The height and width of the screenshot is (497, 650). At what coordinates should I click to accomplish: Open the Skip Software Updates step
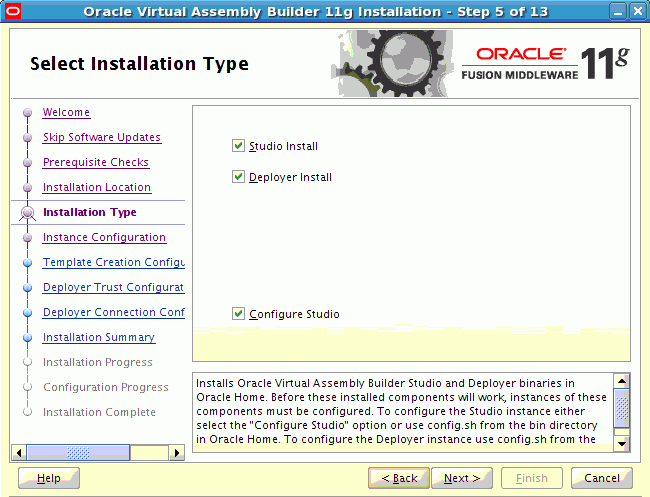point(102,137)
